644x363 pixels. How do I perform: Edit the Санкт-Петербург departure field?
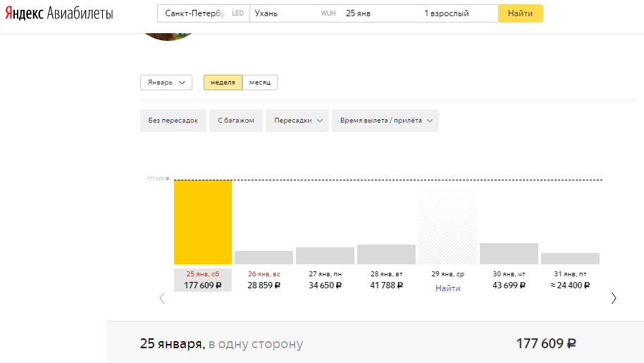(x=194, y=13)
